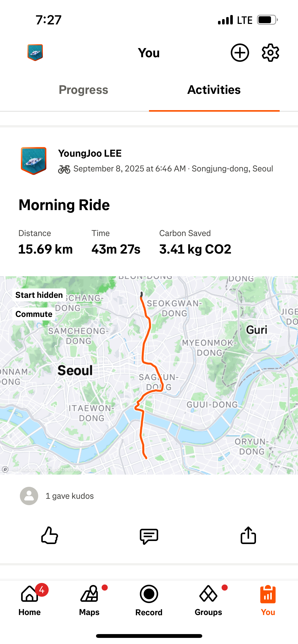This screenshot has height=644, width=298.
Task: Open comments with the speech bubble icon
Action: tap(149, 536)
